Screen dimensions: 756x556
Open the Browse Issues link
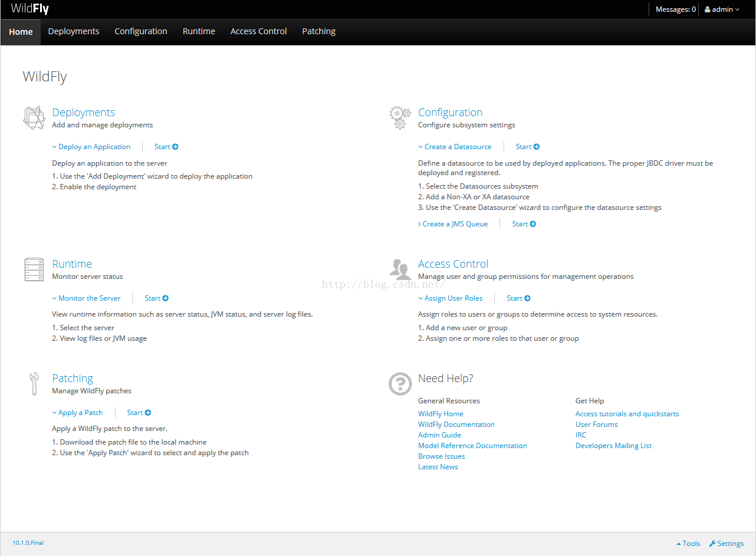tap(442, 456)
